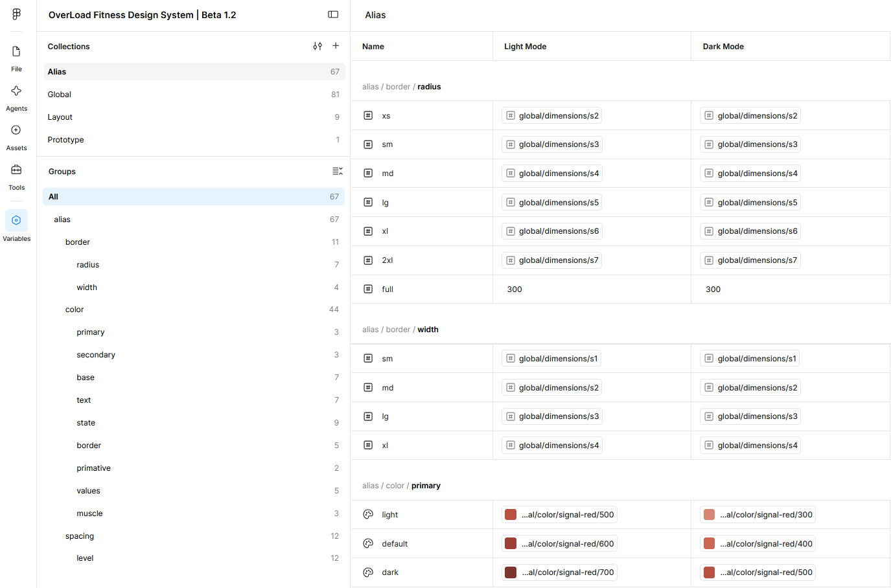This screenshot has width=891, height=588.
Task: Click the variable name 2xl
Action: pyautogui.click(x=388, y=260)
